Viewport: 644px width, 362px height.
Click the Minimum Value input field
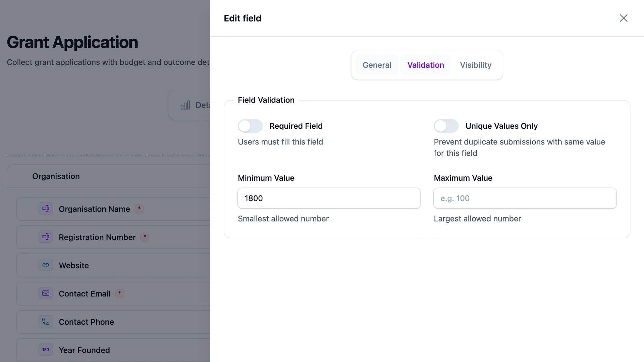pos(329,198)
